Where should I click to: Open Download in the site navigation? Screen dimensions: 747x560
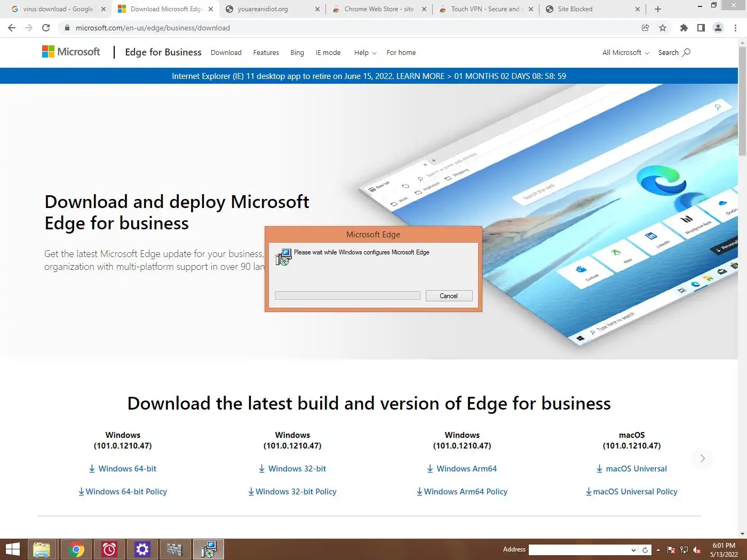[x=226, y=52]
